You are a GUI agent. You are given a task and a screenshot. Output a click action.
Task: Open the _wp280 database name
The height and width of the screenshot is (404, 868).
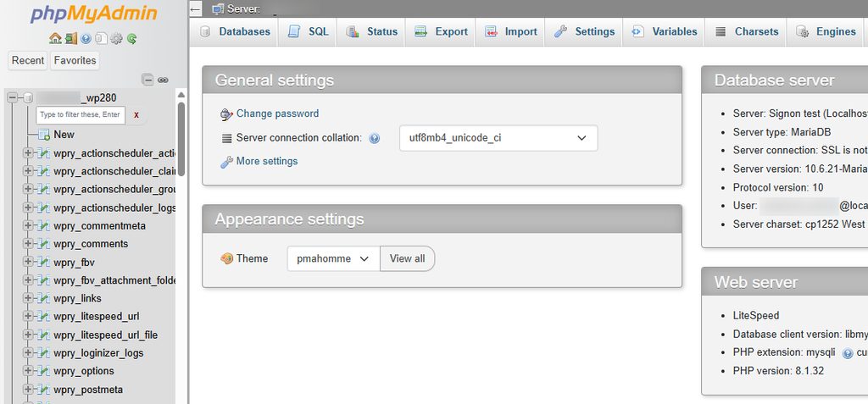point(76,98)
